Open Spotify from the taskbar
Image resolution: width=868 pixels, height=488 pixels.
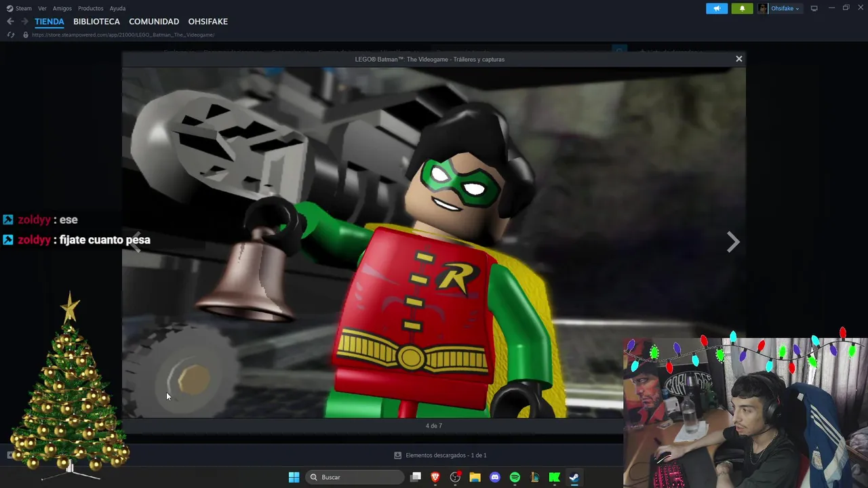pos(515,477)
